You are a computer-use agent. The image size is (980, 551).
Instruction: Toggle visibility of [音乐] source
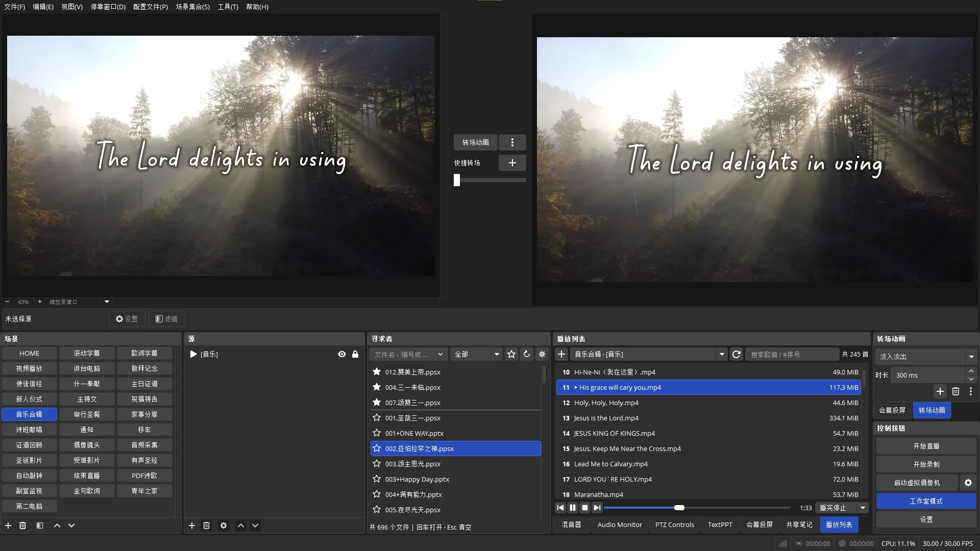[342, 354]
